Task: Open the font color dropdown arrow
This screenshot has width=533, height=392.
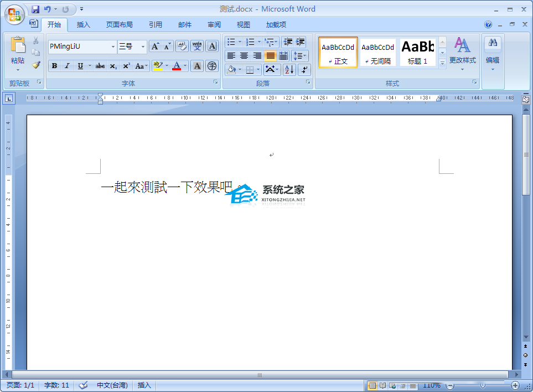Action: (x=185, y=66)
